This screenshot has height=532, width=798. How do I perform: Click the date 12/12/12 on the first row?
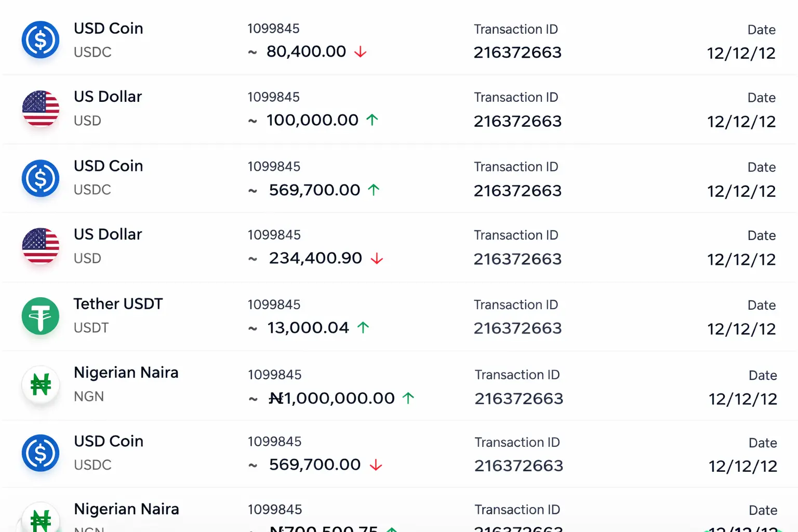coord(741,52)
